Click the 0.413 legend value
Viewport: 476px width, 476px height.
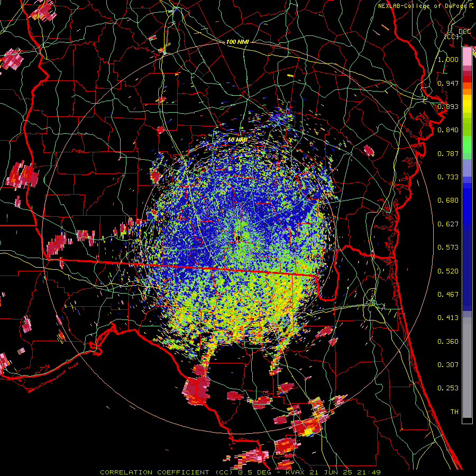point(448,318)
